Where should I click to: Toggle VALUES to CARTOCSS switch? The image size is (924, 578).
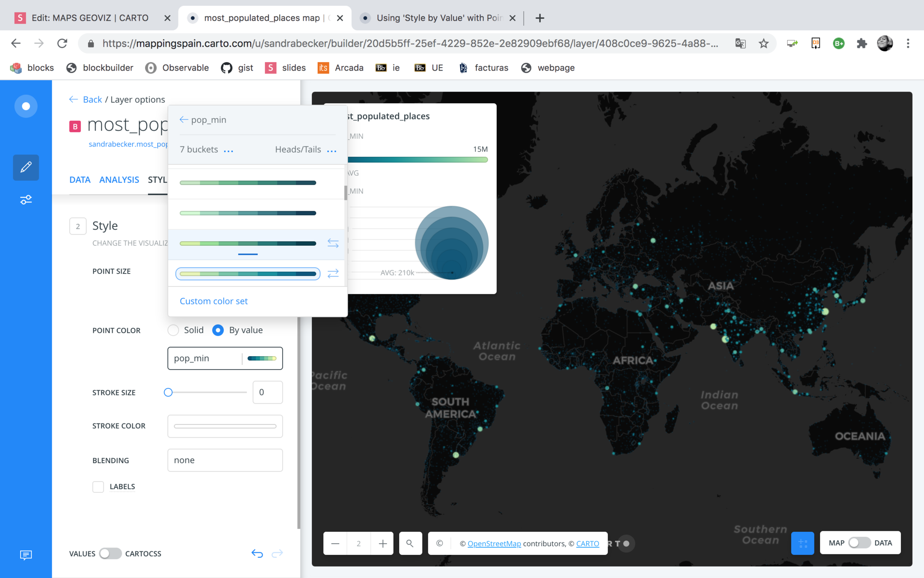coord(110,554)
